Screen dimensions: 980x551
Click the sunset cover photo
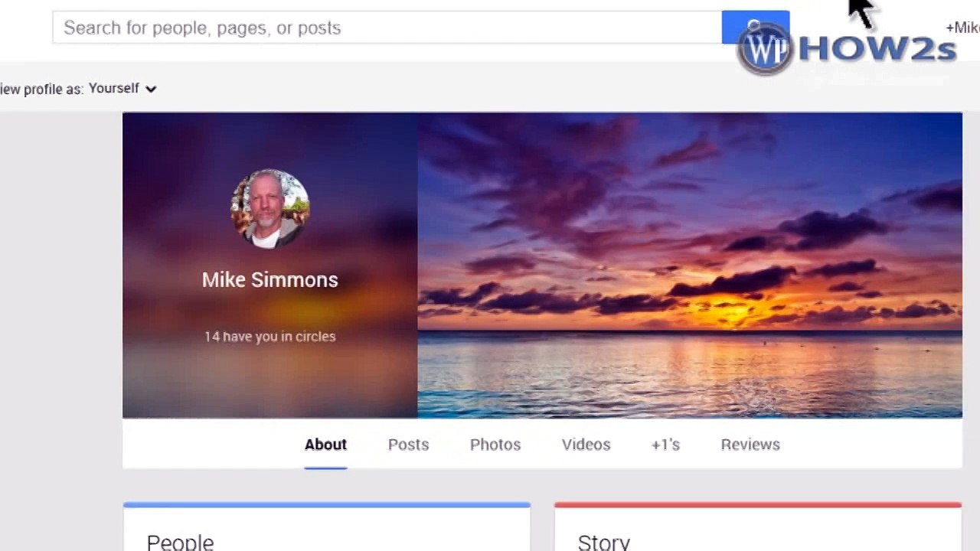coord(690,265)
